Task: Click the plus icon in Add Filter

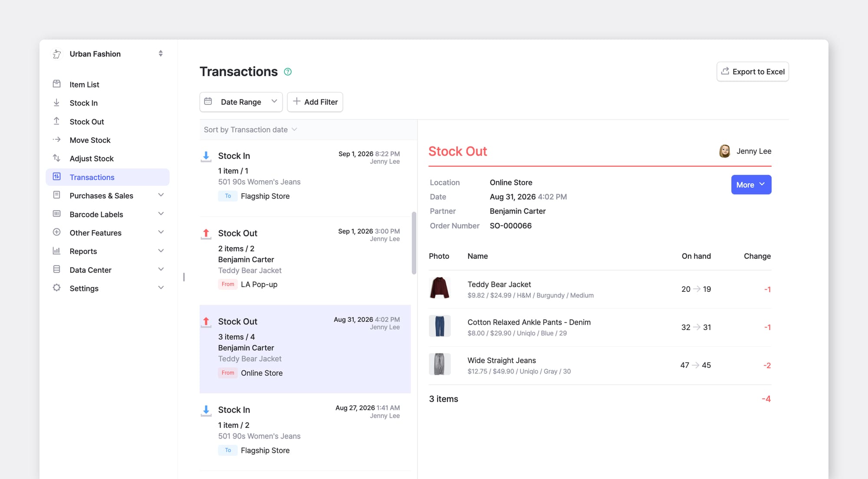Action: coord(296,101)
